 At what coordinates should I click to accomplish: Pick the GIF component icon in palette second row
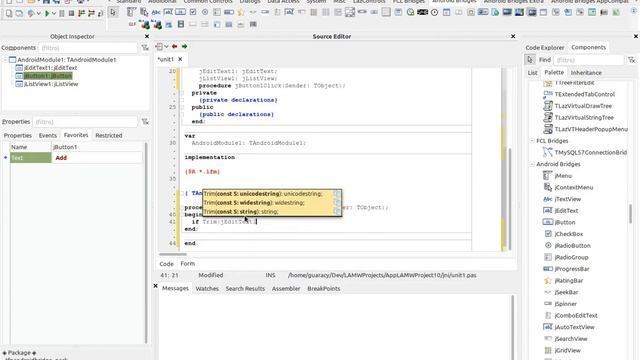pos(132,24)
